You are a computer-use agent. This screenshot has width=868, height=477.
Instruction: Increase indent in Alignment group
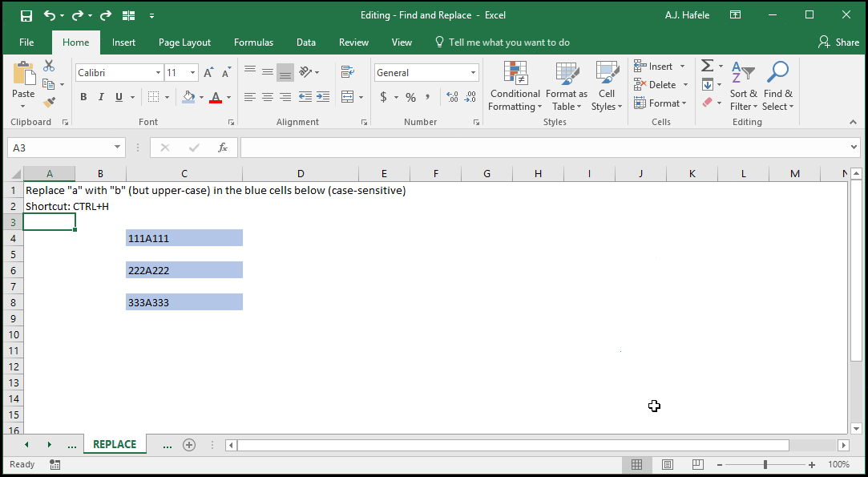tap(323, 97)
